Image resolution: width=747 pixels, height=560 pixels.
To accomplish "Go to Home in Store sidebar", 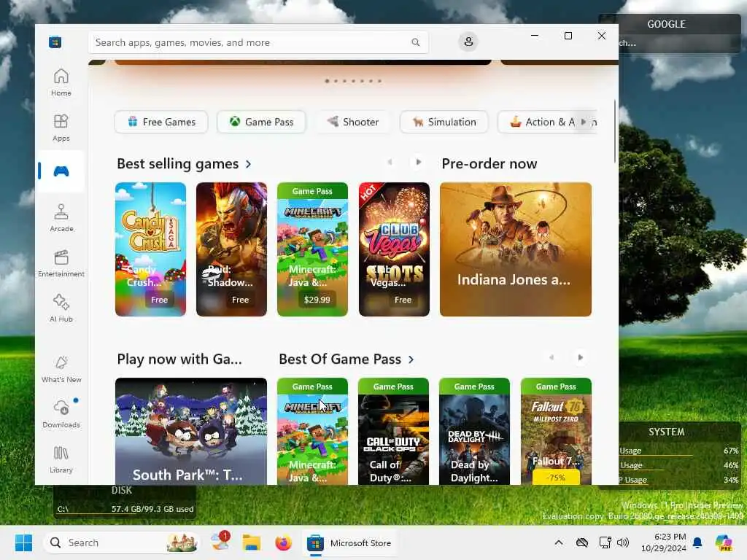I will pyautogui.click(x=61, y=82).
